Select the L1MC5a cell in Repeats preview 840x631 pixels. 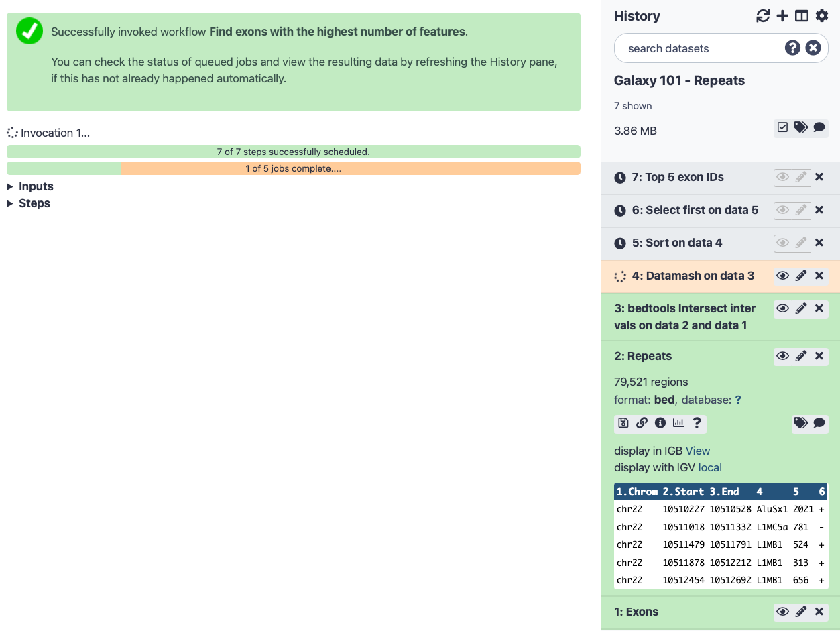pyautogui.click(x=772, y=527)
